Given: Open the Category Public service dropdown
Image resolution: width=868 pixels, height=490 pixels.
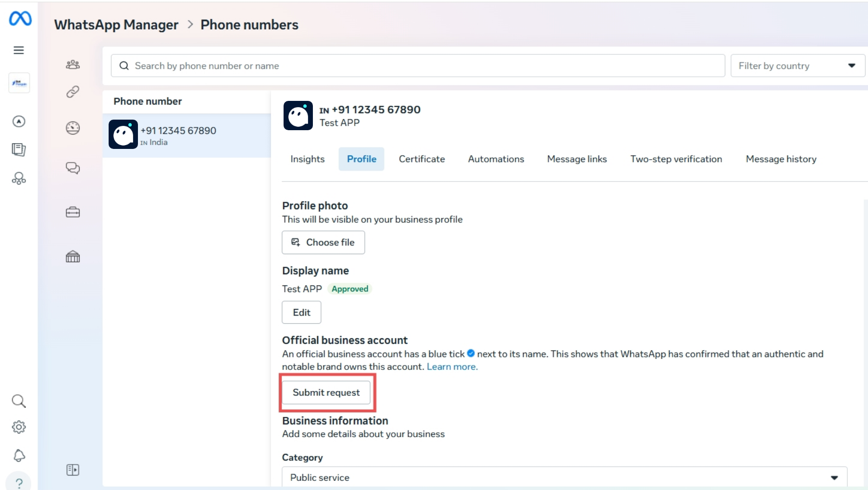Looking at the screenshot, I should (x=565, y=478).
